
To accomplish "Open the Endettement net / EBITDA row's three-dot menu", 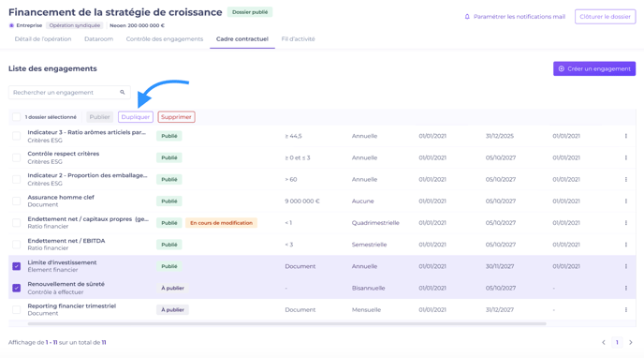I will (626, 245).
